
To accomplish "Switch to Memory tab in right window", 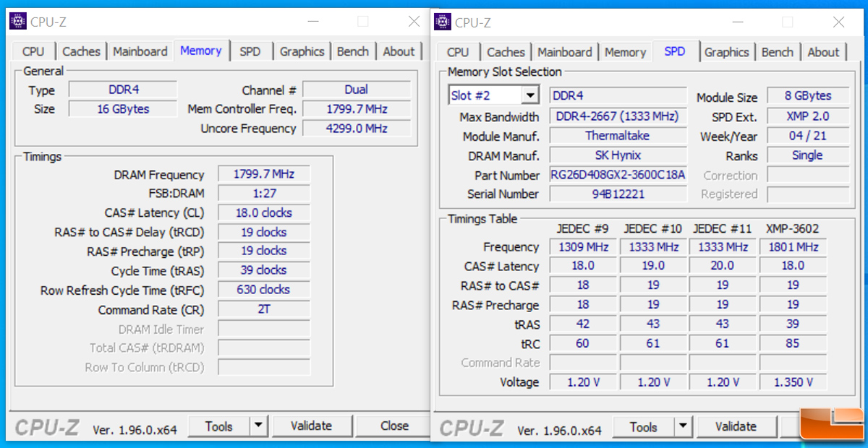I will (625, 52).
